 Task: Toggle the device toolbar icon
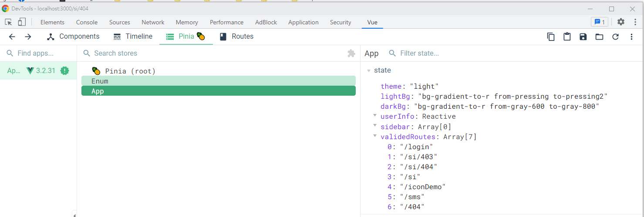pyautogui.click(x=22, y=22)
